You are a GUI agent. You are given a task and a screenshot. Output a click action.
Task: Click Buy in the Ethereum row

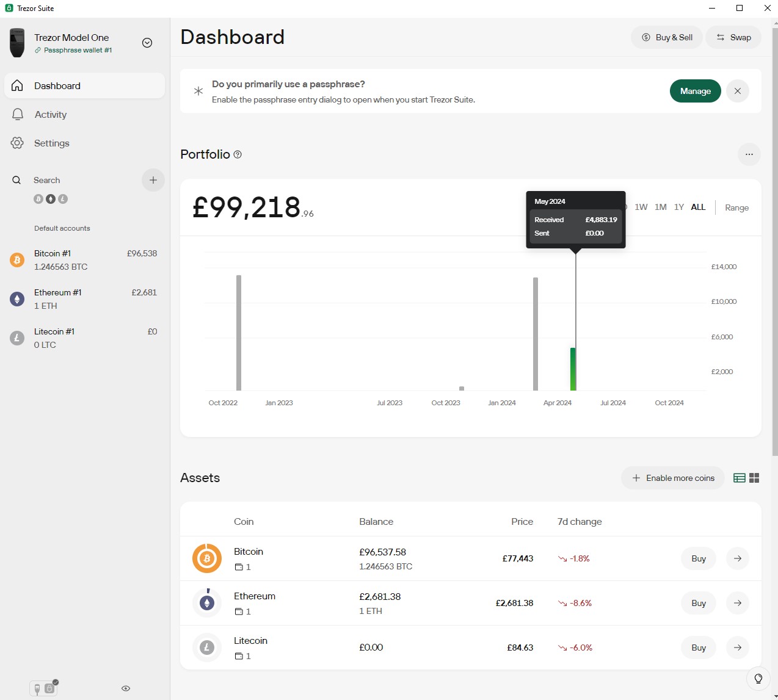699,603
